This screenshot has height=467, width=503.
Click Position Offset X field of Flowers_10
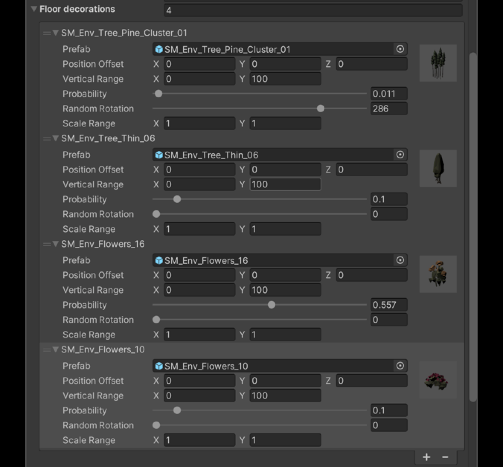click(x=199, y=381)
